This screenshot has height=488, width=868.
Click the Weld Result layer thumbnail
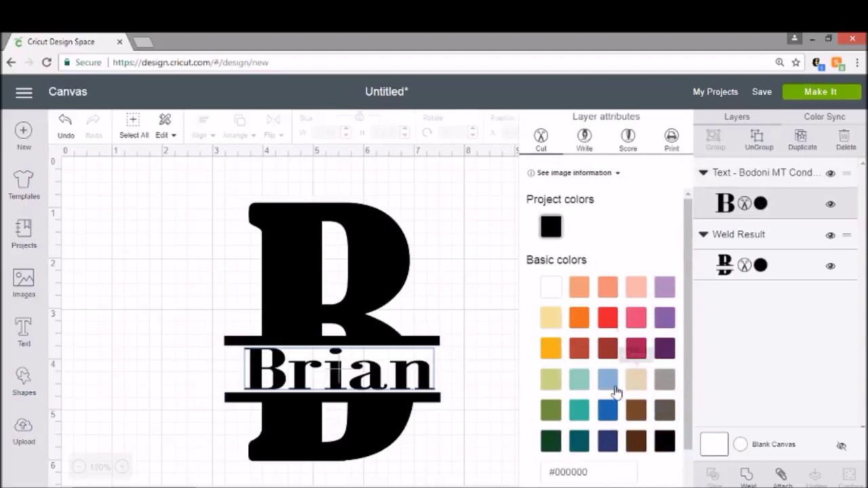coord(725,265)
